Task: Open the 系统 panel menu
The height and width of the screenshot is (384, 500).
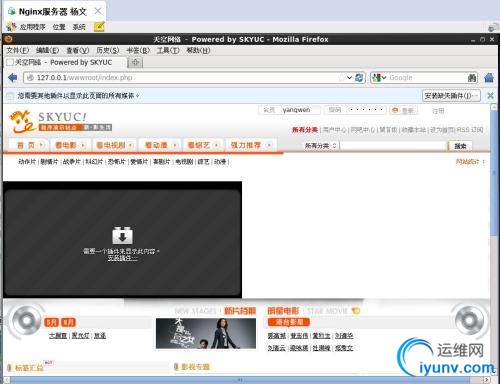Action: pyautogui.click(x=79, y=27)
